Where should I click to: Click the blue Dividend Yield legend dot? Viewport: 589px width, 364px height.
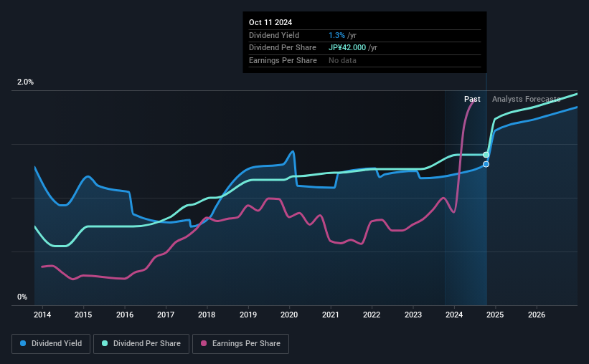pyautogui.click(x=24, y=344)
